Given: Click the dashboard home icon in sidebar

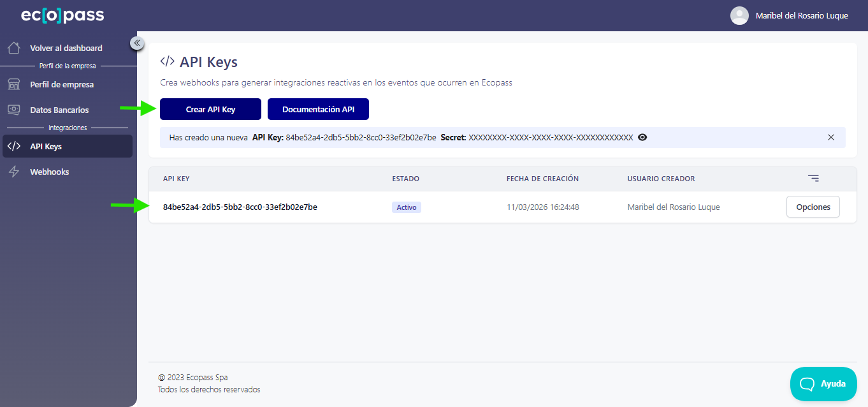Looking at the screenshot, I should click(x=14, y=47).
